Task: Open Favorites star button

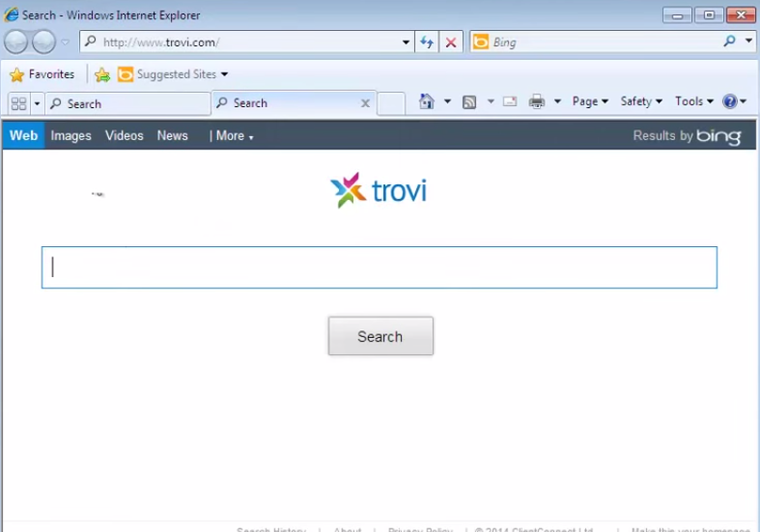Action: click(42, 74)
